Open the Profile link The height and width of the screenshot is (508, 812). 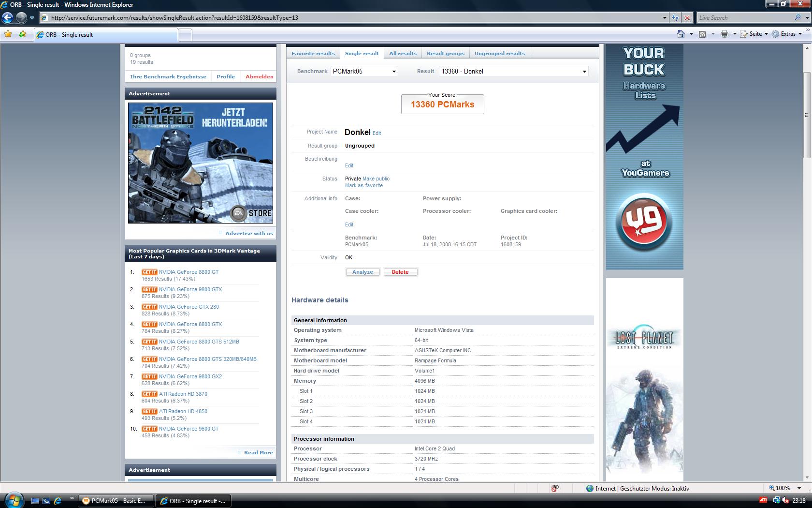pyautogui.click(x=226, y=76)
